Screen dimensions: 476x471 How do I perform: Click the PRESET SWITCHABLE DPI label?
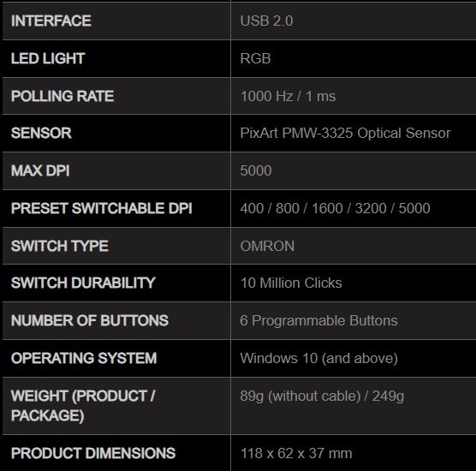[x=101, y=208]
